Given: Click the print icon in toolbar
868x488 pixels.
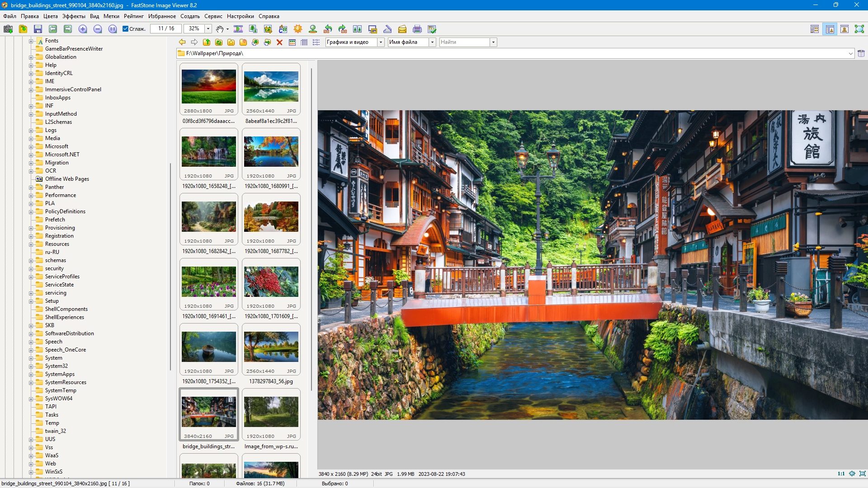Looking at the screenshot, I should (417, 29).
